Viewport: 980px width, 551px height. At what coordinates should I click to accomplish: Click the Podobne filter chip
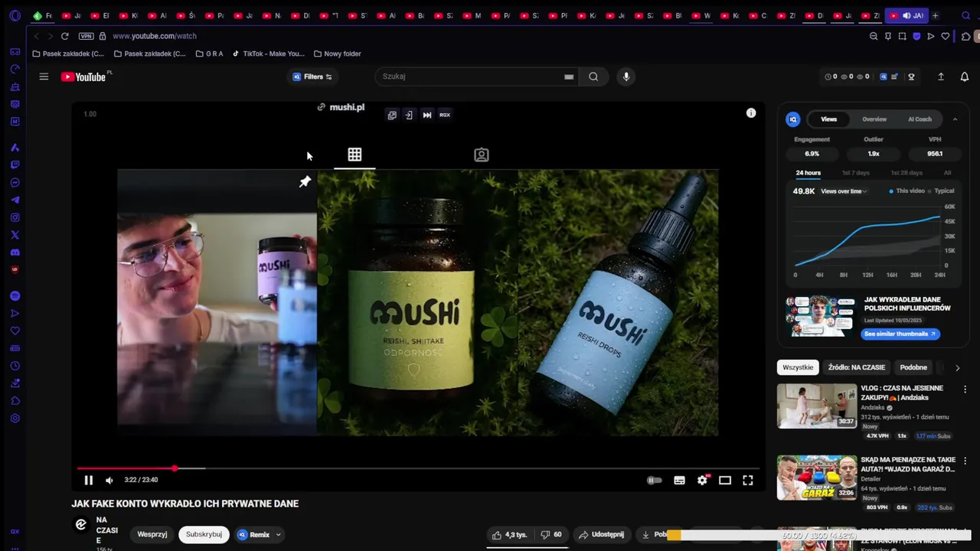913,367
